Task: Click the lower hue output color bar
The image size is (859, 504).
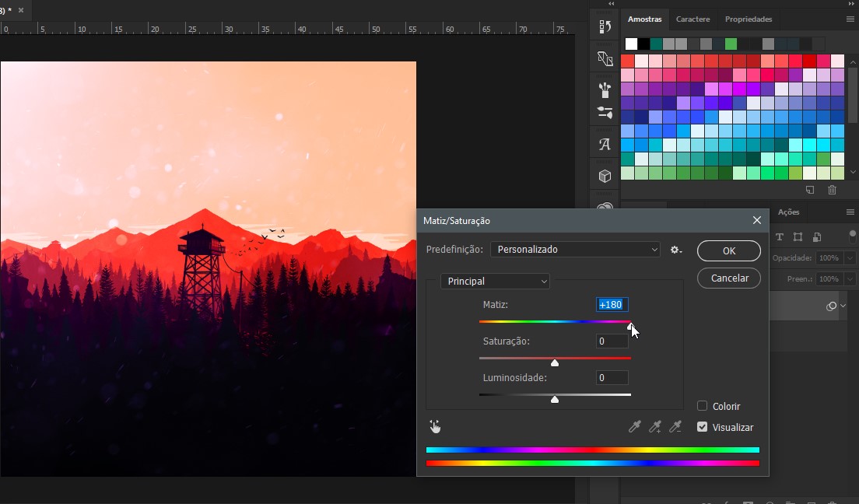Action: click(593, 463)
